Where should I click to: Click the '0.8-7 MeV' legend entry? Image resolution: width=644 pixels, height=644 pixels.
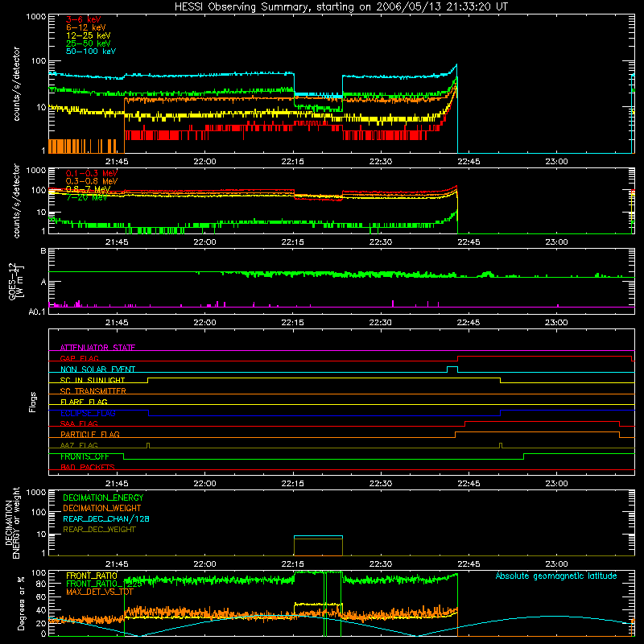point(88,189)
